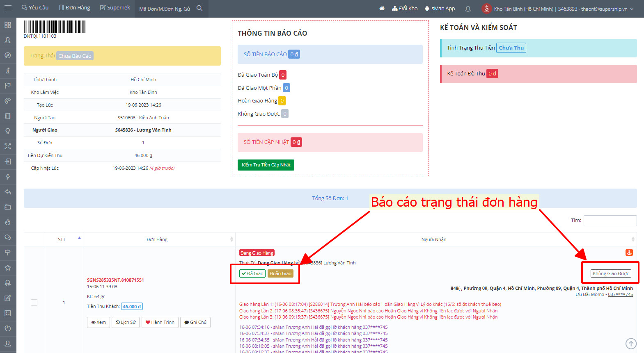Screen dimensions: 644x353
Task: Sort table by STT column
Action: pyautogui.click(x=64, y=239)
